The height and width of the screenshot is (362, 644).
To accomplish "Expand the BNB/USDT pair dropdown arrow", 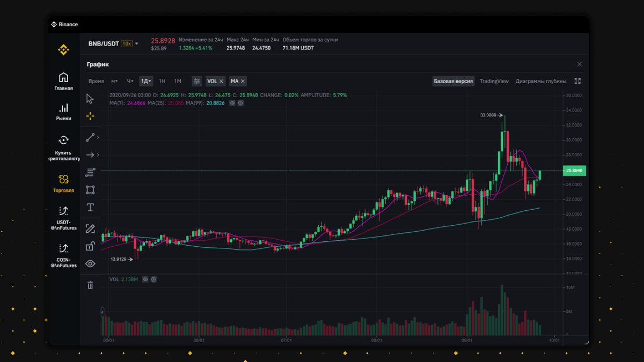I will [137, 43].
